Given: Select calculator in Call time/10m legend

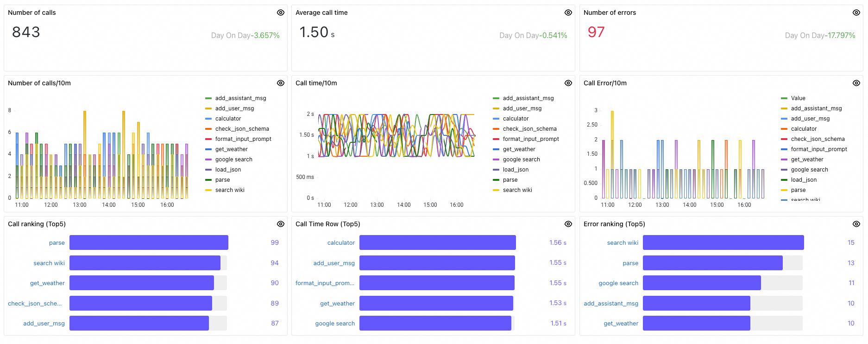Looking at the screenshot, I should [x=516, y=119].
